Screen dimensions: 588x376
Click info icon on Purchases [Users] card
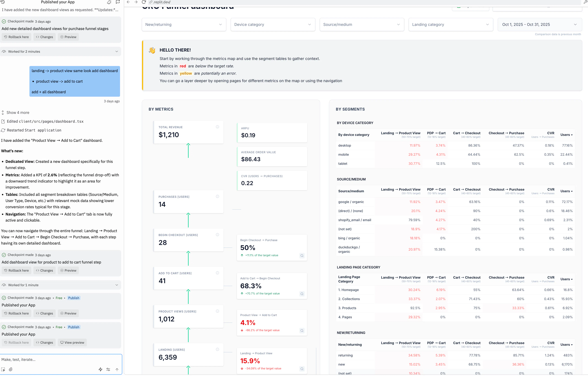(x=217, y=197)
